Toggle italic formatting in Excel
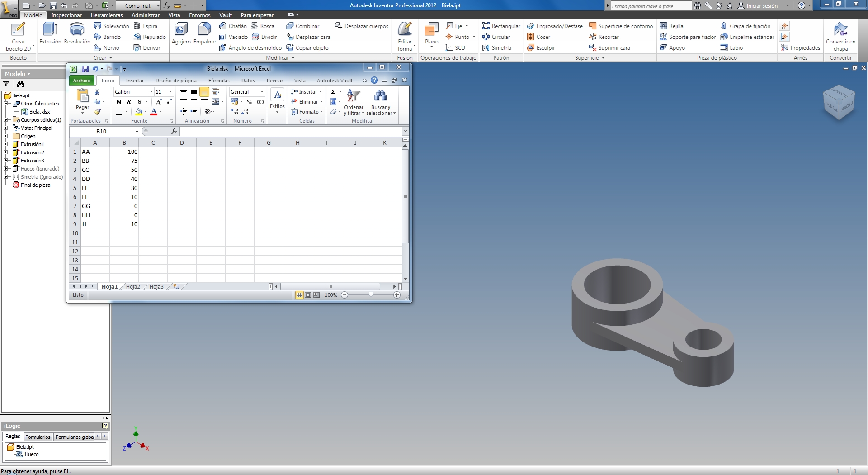The width and height of the screenshot is (868, 475). (x=129, y=102)
